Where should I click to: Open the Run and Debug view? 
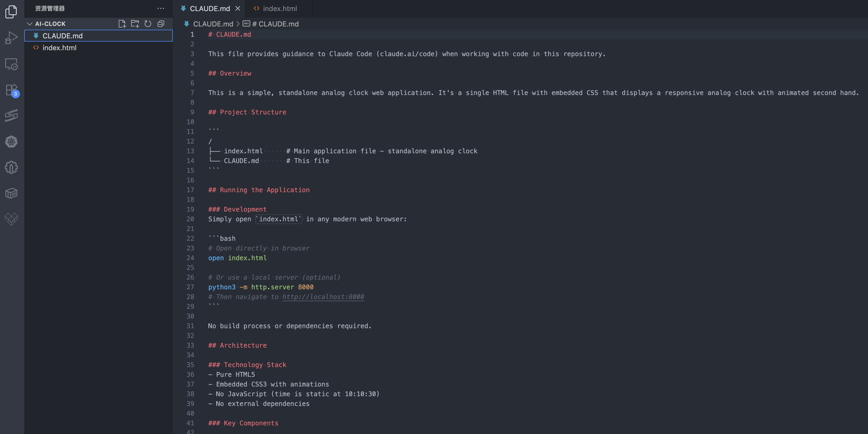click(x=11, y=38)
